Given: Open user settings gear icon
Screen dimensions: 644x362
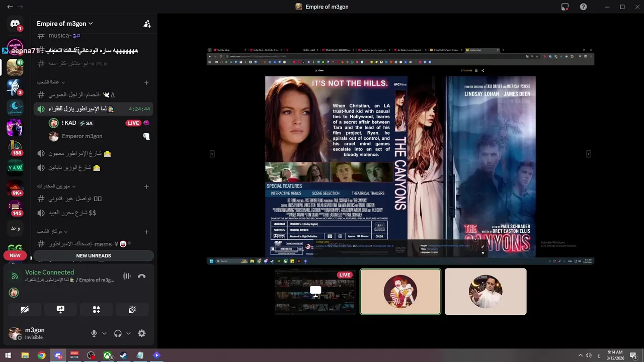Looking at the screenshot, I should click(x=142, y=333).
